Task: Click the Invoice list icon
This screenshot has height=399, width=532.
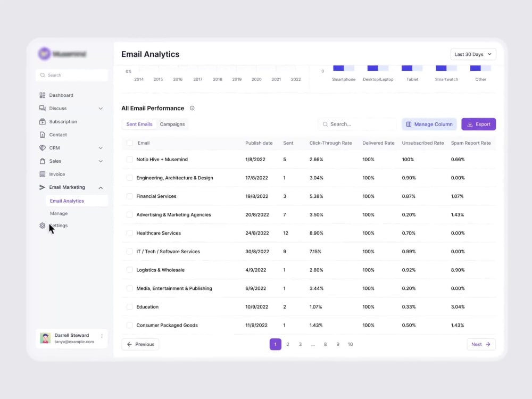Action: coord(43,174)
